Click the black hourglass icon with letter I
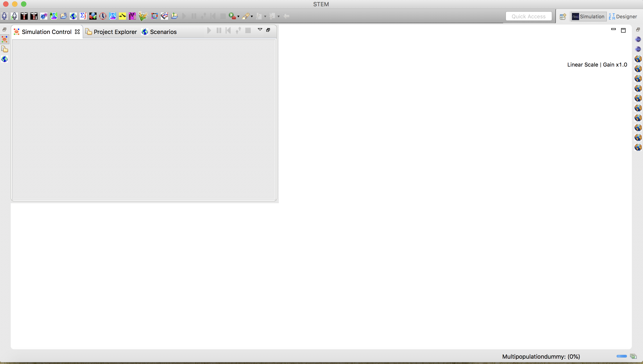Image resolution: width=643 pixels, height=364 pixels. [x=34, y=16]
